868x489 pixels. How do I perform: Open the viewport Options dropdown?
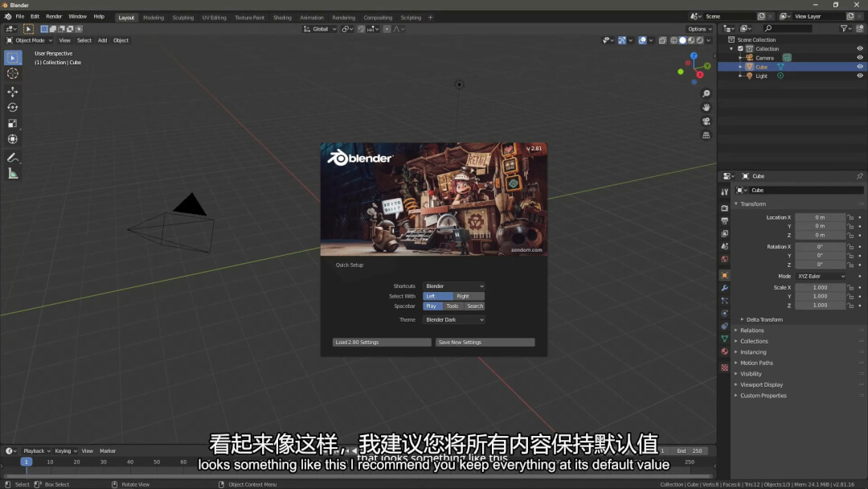699,29
